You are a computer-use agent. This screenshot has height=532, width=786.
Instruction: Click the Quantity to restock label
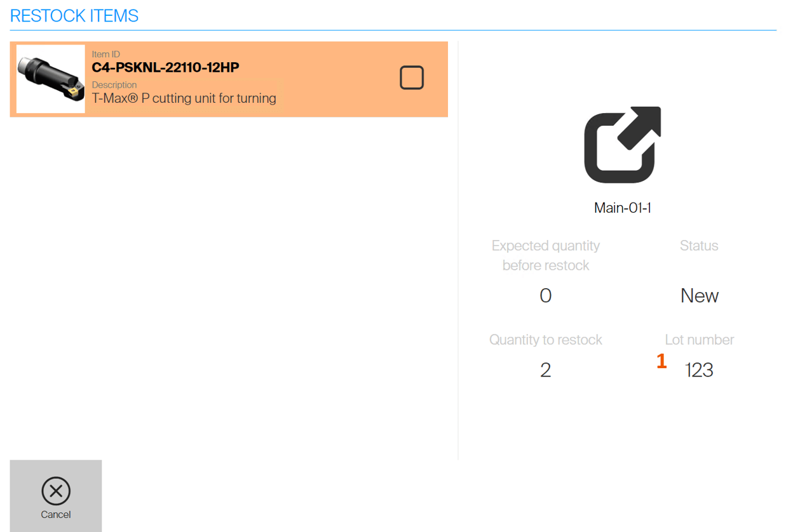(x=545, y=340)
